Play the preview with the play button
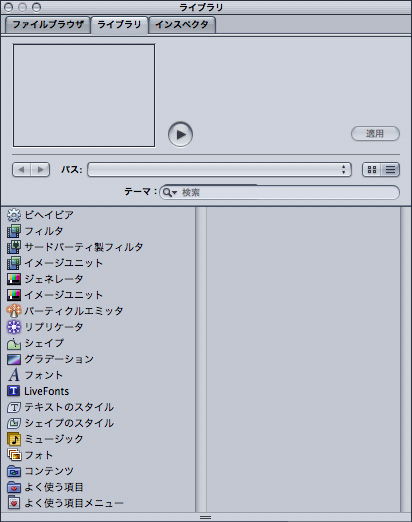The height and width of the screenshot is (522, 412). click(x=180, y=134)
